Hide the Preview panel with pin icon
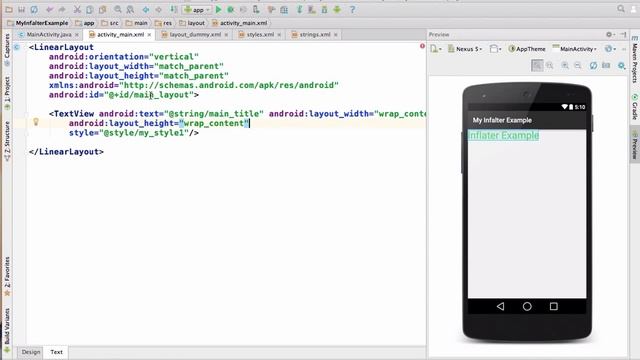Viewport: 640px width, 360px height. click(x=623, y=35)
